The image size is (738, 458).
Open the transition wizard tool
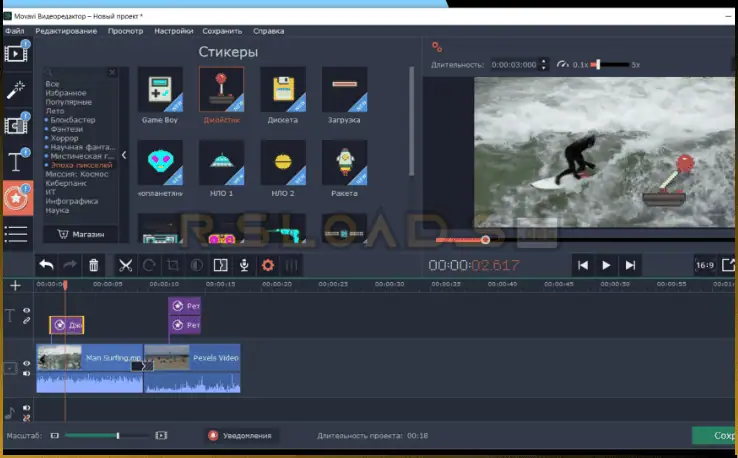click(x=220, y=265)
